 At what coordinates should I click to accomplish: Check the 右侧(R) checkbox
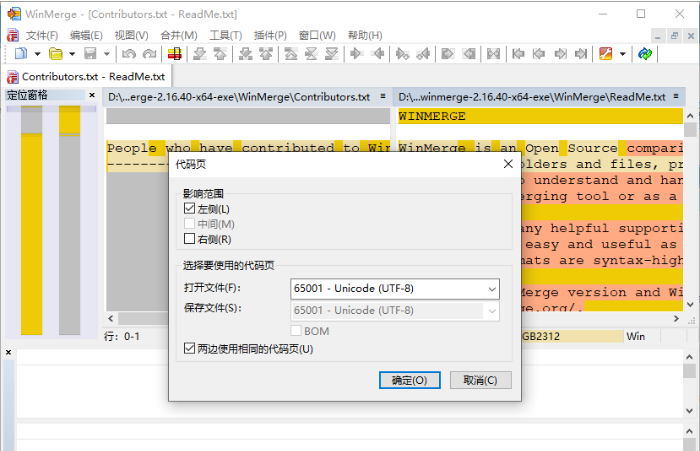tap(189, 239)
